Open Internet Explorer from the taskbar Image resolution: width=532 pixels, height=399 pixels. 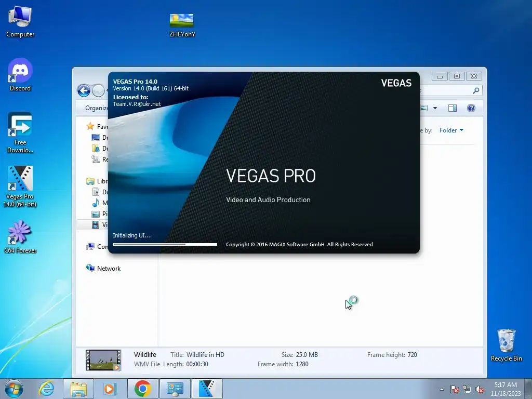click(46, 389)
